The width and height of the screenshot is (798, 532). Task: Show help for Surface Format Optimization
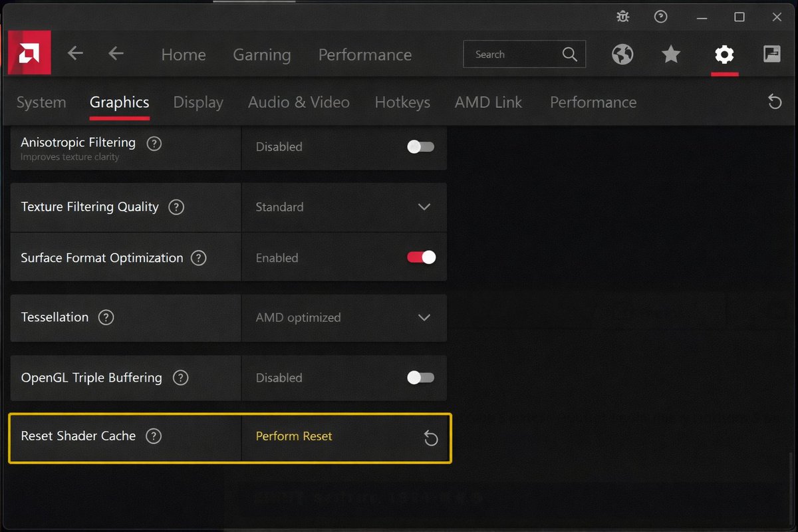198,258
